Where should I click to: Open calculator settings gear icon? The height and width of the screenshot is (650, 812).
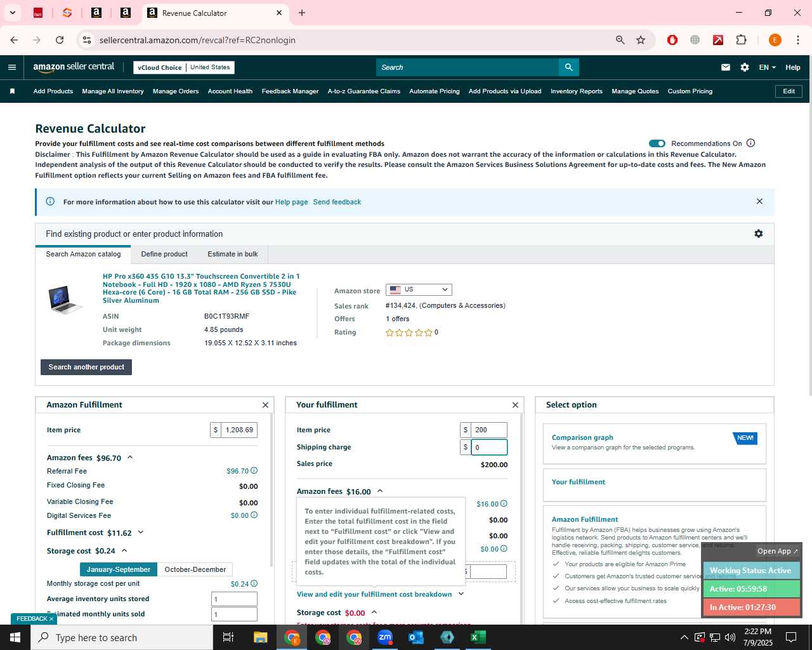pyautogui.click(x=758, y=234)
